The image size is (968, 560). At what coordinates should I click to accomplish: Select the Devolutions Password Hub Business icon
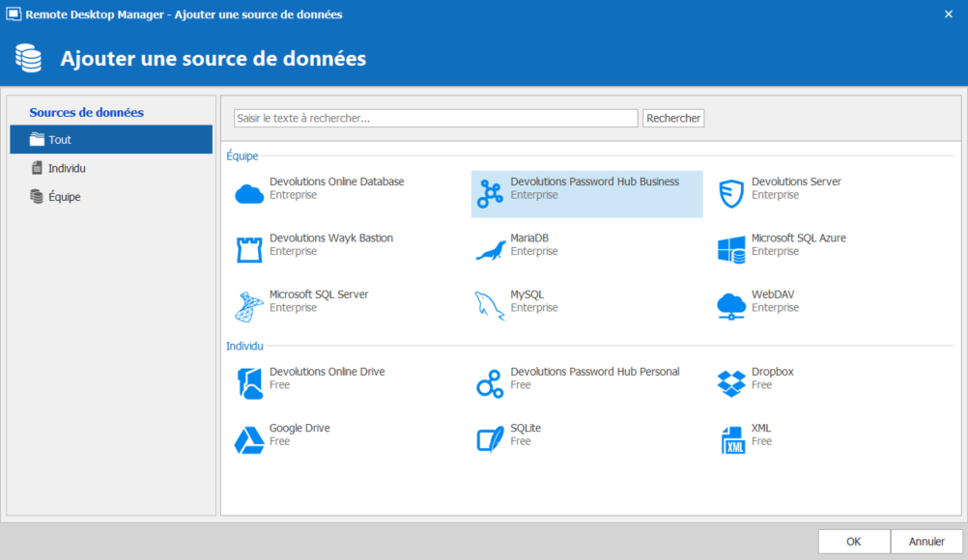coord(490,194)
